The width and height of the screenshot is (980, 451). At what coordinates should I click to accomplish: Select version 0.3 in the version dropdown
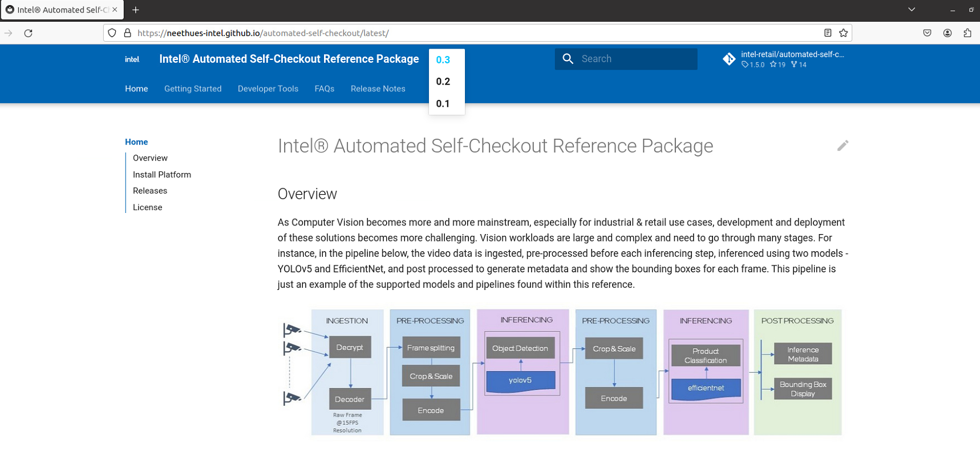click(443, 60)
